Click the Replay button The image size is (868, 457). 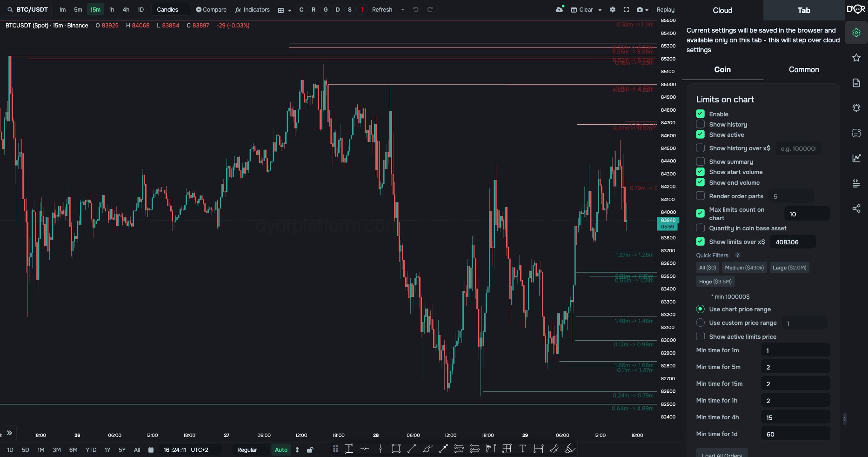(665, 10)
